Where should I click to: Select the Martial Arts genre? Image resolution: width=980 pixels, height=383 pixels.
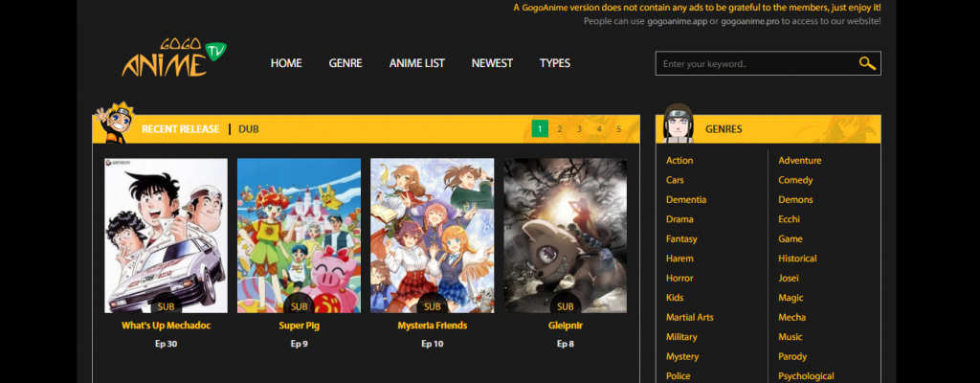(689, 317)
